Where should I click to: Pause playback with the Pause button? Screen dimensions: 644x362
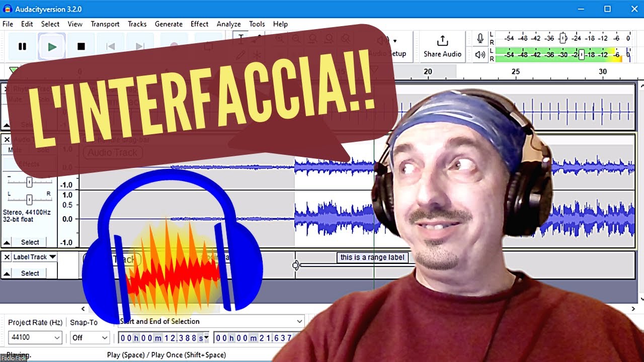point(22,46)
